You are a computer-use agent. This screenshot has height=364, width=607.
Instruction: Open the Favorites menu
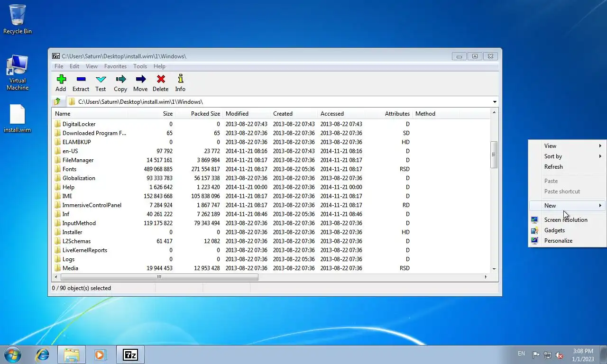[x=115, y=66]
